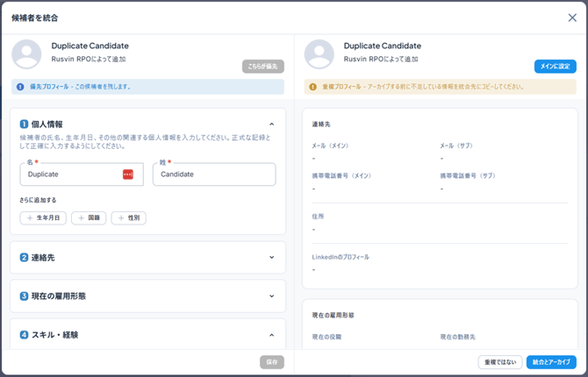Collapse the 個人情報 section
This screenshot has width=588, height=377.
pyautogui.click(x=271, y=124)
